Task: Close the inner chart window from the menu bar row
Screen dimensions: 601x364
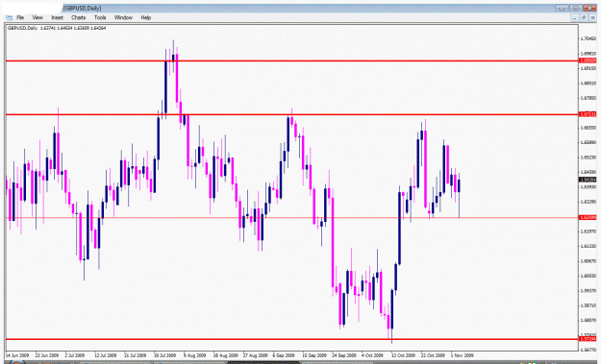Action: pos(592,17)
